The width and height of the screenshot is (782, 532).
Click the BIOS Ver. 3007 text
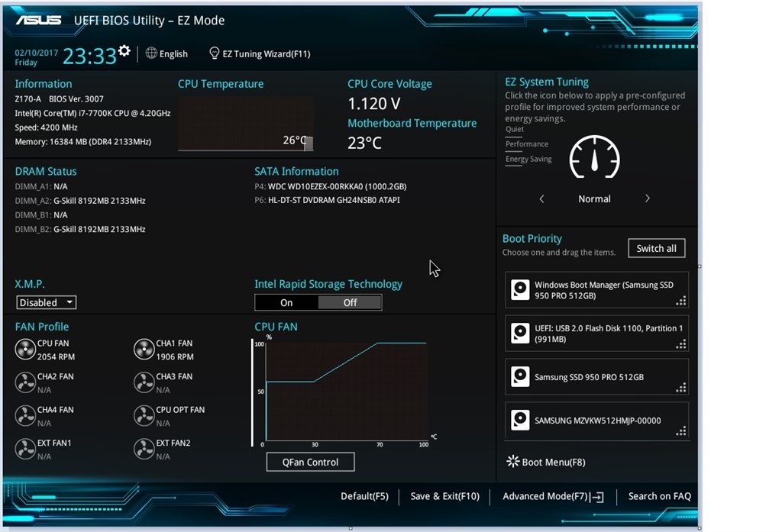tap(76, 98)
